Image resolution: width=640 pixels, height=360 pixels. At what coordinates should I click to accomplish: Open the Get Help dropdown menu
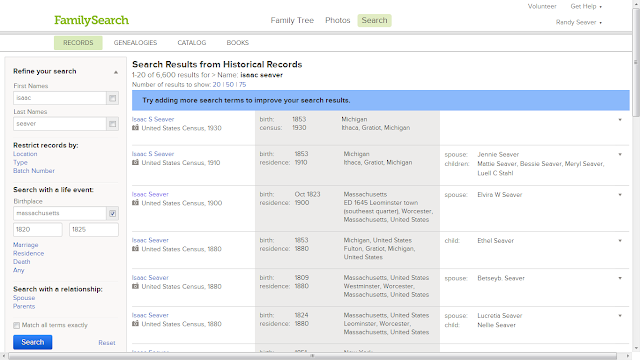point(586,6)
